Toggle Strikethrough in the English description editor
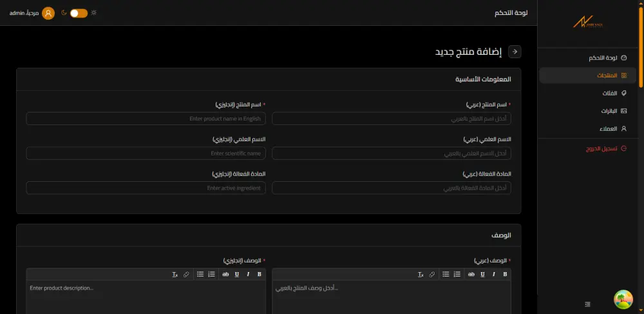 coord(225,275)
